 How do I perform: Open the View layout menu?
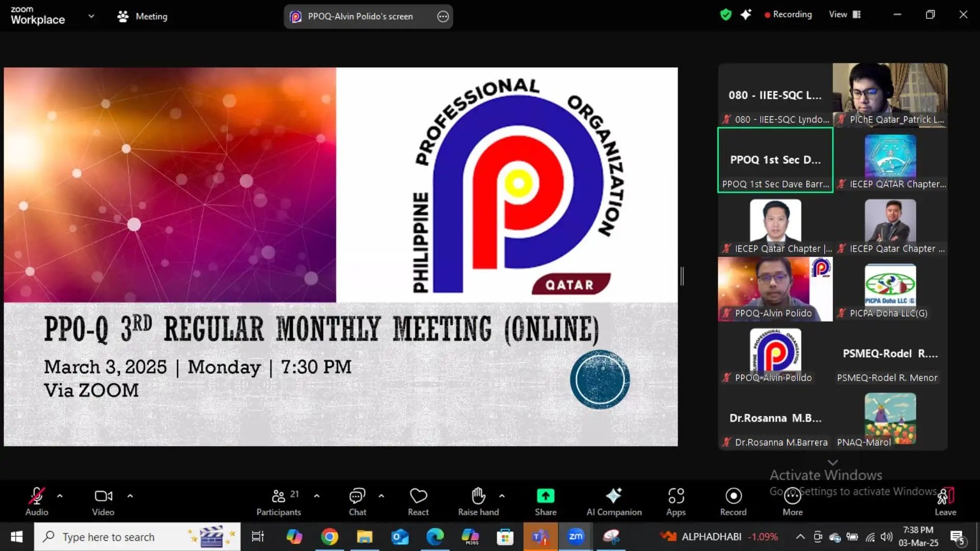(x=845, y=14)
